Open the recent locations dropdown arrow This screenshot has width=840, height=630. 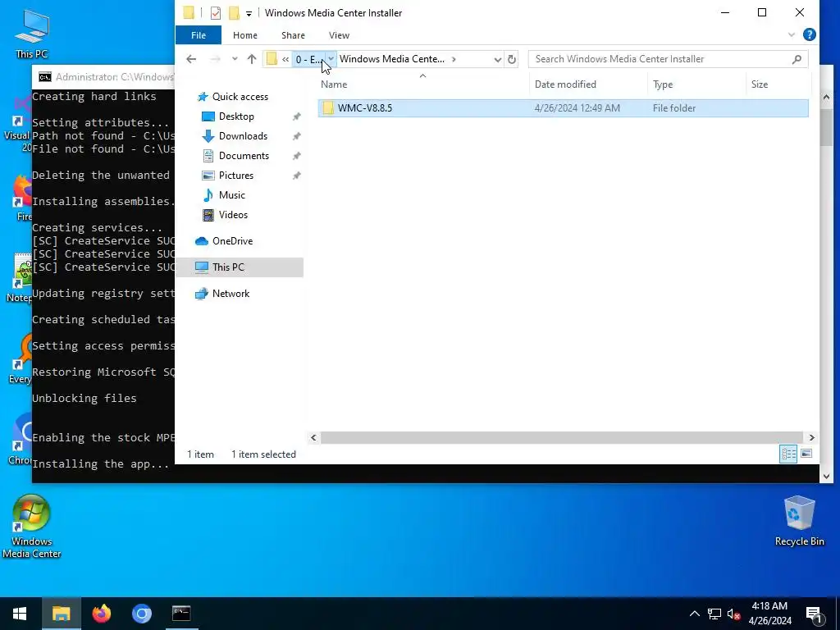tap(235, 59)
